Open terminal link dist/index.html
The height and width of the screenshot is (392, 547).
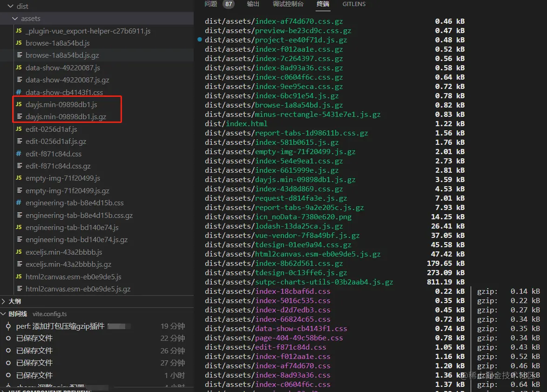pos(236,124)
